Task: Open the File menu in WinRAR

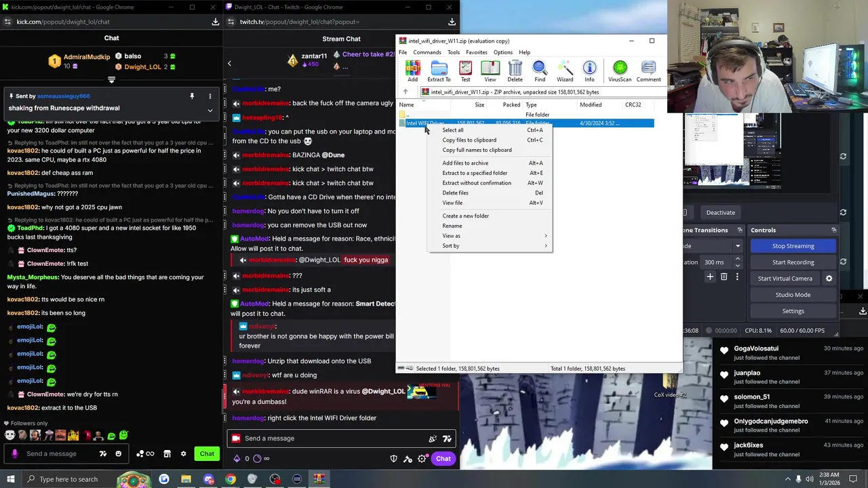Action: point(403,52)
